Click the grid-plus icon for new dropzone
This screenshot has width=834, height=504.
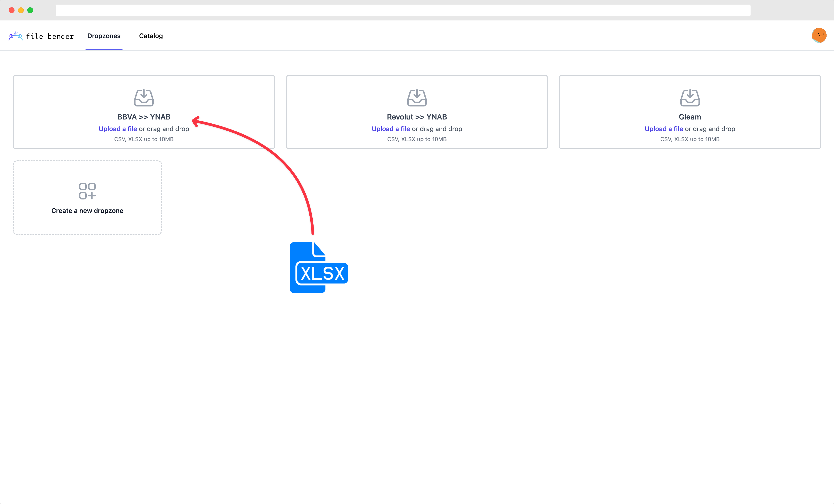click(87, 191)
